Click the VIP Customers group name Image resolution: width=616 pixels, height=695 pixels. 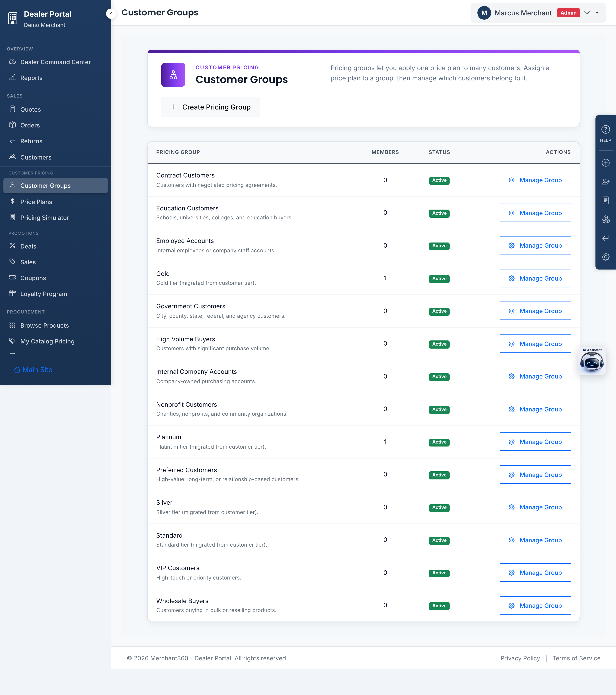coord(178,568)
